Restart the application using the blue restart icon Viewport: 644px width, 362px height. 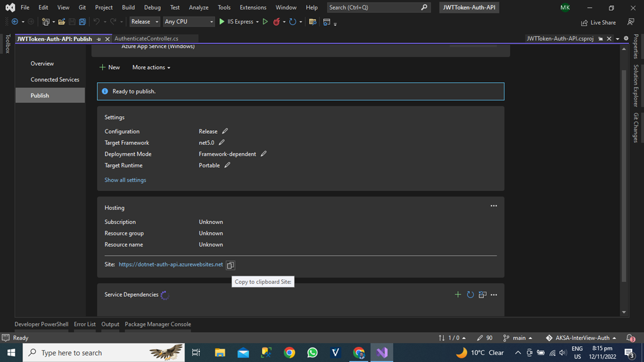click(x=293, y=21)
